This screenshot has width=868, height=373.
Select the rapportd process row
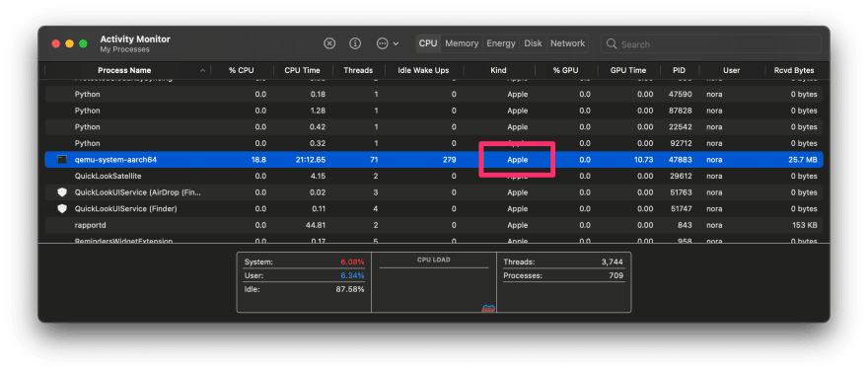(433, 225)
